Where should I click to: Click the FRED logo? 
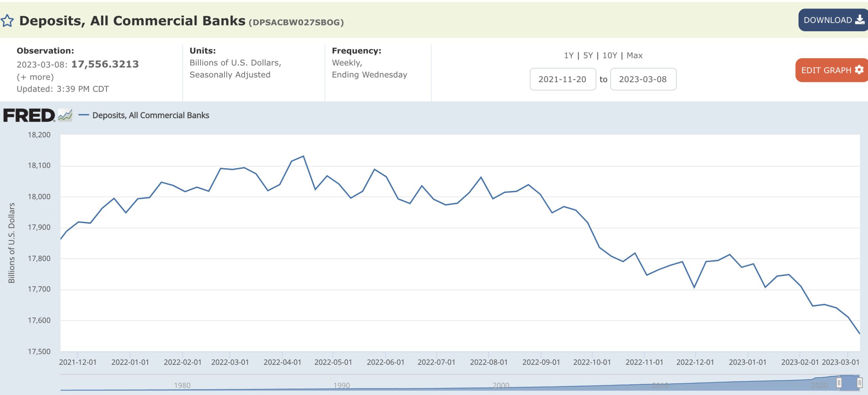29,115
